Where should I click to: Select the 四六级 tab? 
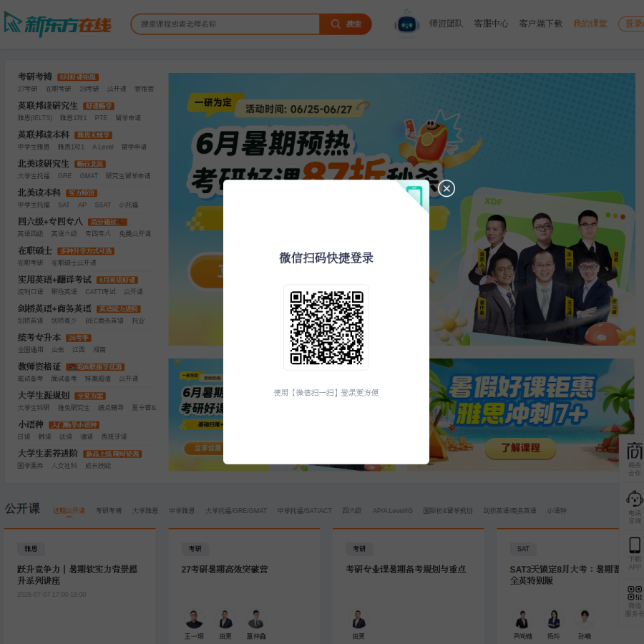[352, 510]
